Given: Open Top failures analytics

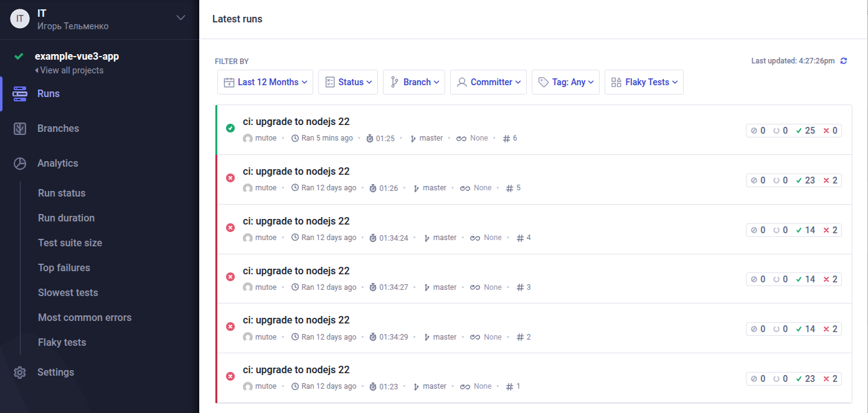Looking at the screenshot, I should pos(64,268).
